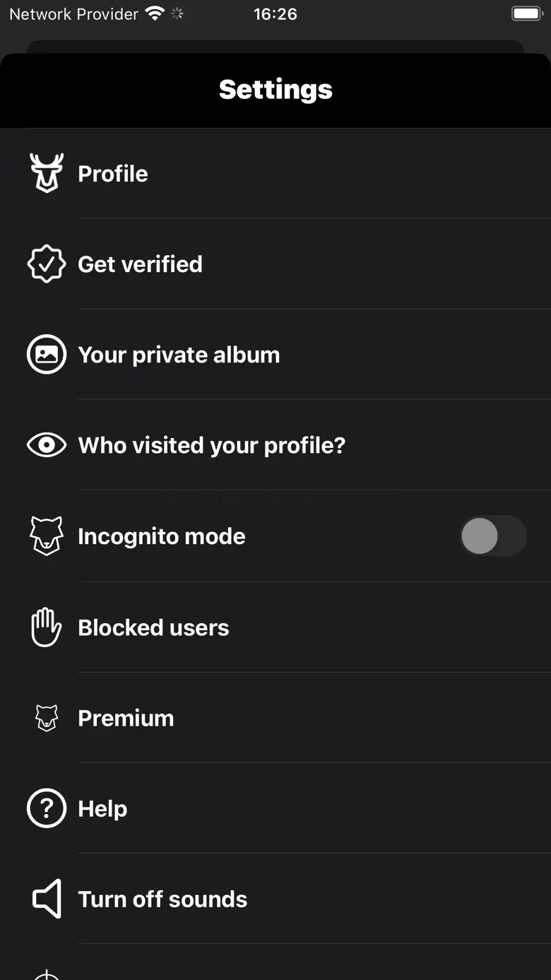
Task: Tap the speaker icon for sounds
Action: pyautogui.click(x=47, y=899)
